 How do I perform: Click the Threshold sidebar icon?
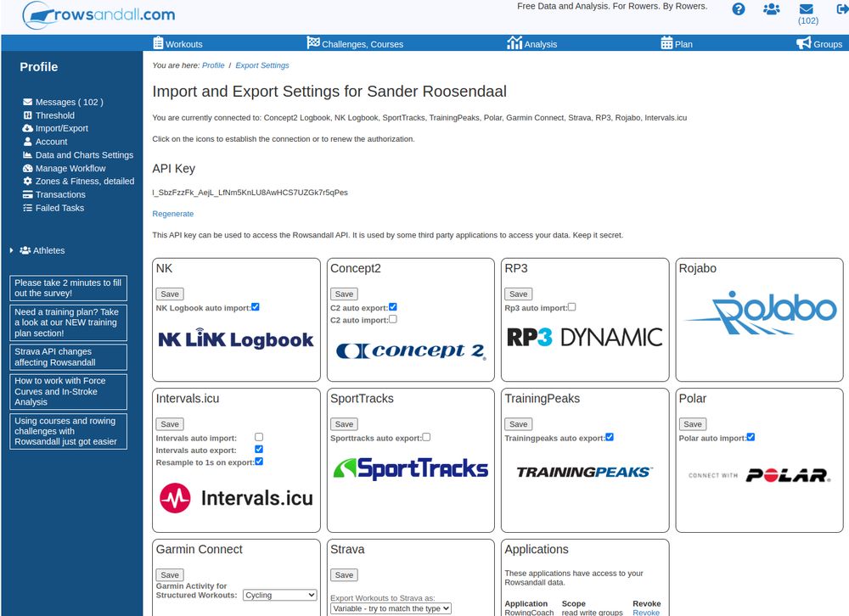[x=28, y=115]
